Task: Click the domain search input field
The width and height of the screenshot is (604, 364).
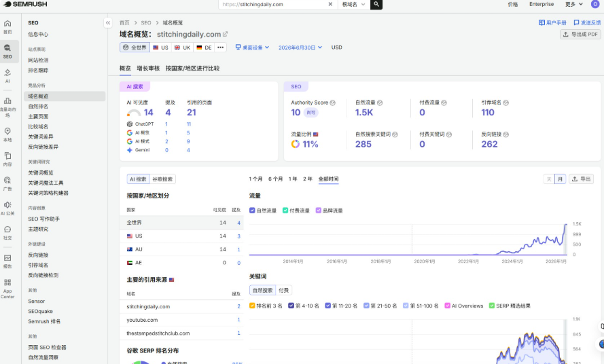Action: pyautogui.click(x=274, y=4)
